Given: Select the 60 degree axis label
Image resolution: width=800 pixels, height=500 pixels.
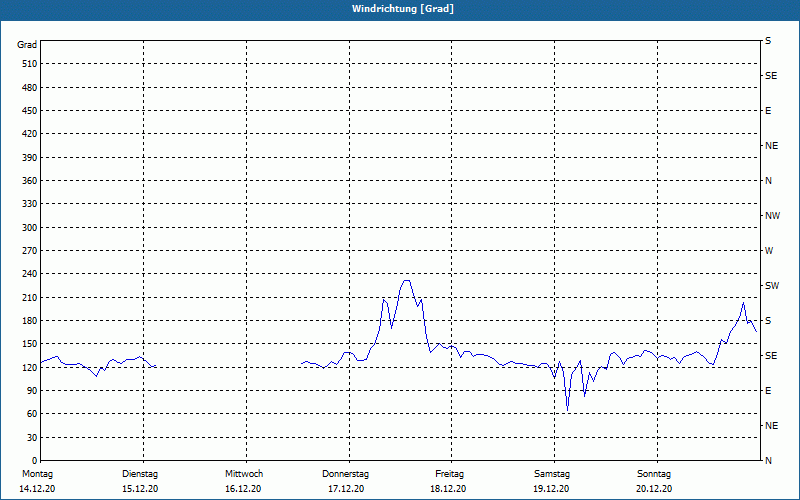Looking at the screenshot, I should pyautogui.click(x=32, y=414).
